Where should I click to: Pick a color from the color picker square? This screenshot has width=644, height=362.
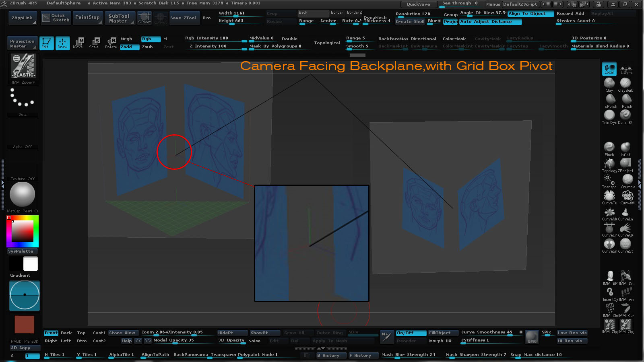click(22, 231)
